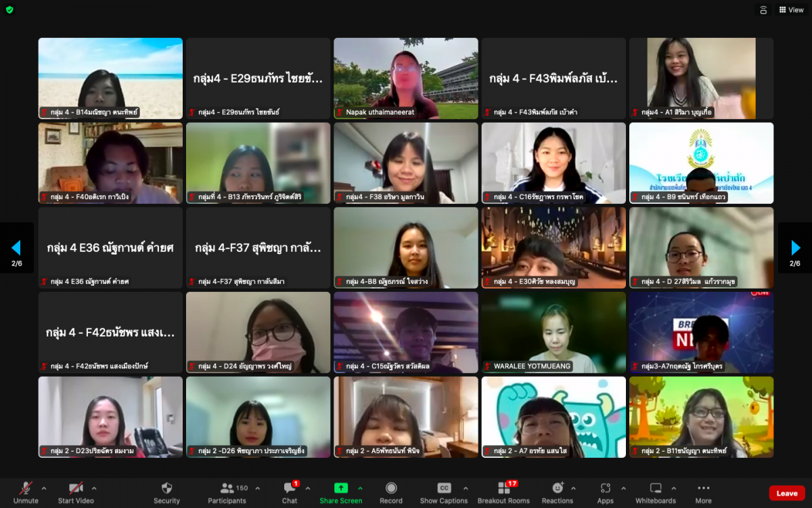Image resolution: width=812 pixels, height=508 pixels.
Task: Expand arrow next to Chat
Action: click(x=308, y=488)
